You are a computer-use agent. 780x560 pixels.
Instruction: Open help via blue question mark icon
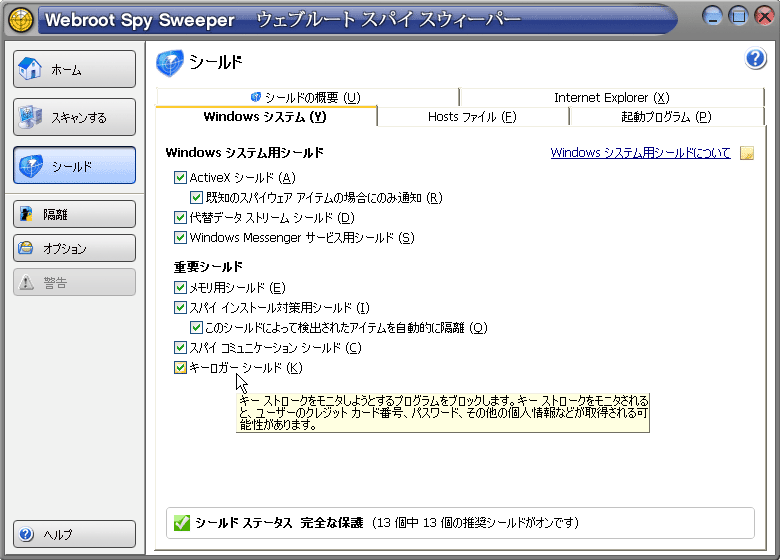click(x=755, y=59)
